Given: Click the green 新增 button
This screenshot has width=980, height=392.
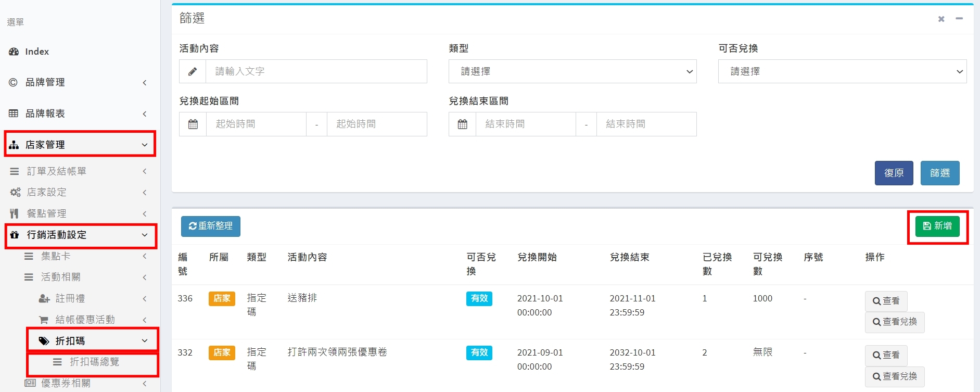Looking at the screenshot, I should [937, 226].
